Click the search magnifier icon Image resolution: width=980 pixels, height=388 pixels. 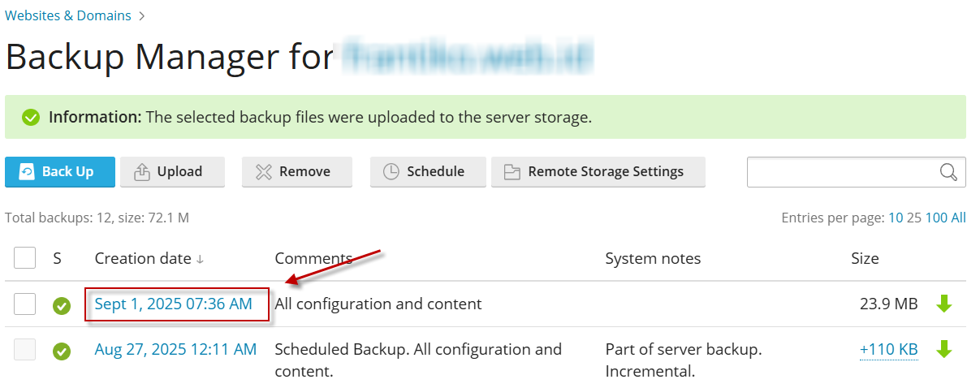pyautogui.click(x=948, y=171)
